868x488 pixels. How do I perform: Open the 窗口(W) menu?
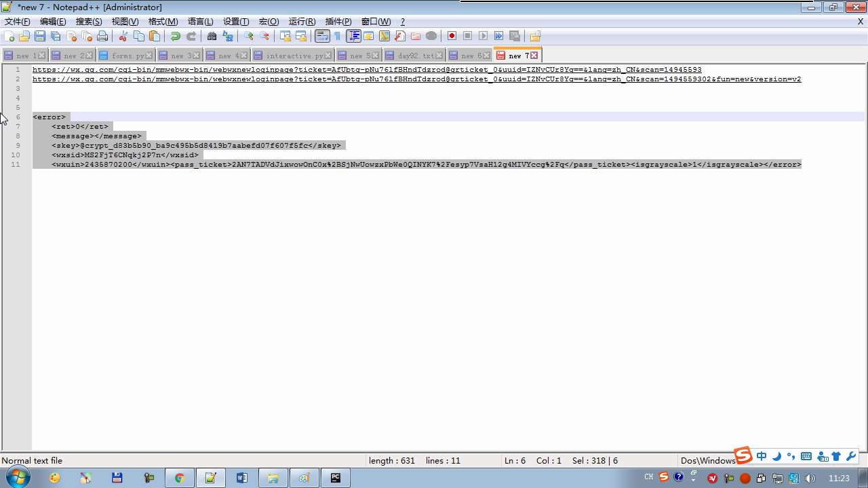376,22
